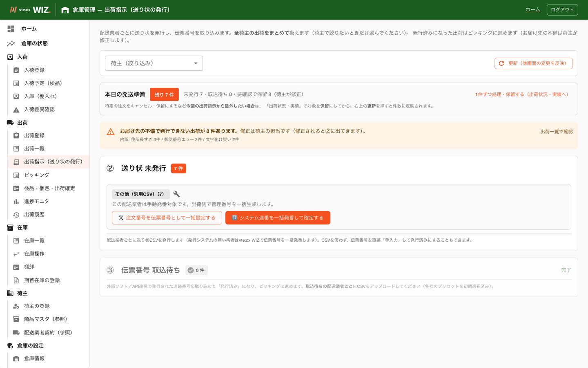The image size is (588, 368).
Task: Click the 入荷差異確認 warning icon
Action: click(x=16, y=110)
